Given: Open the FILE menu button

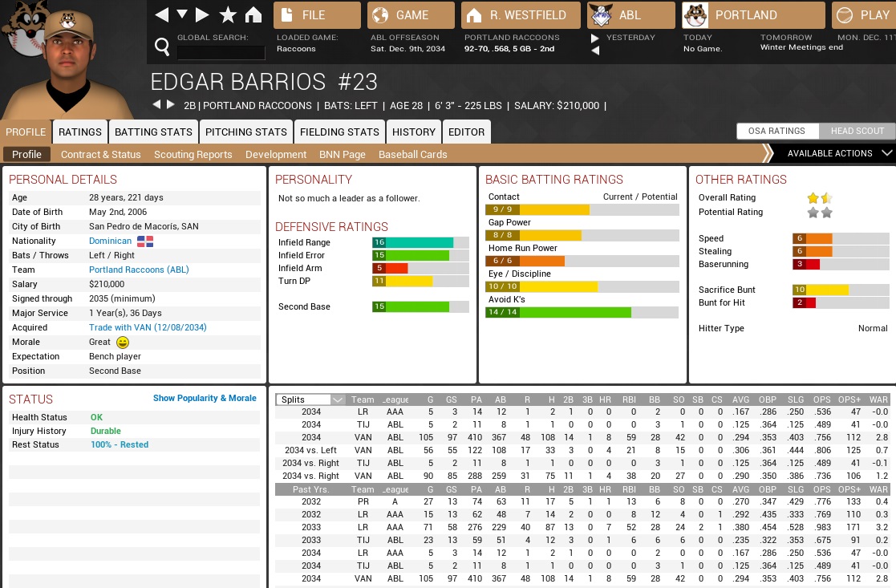Looking at the screenshot, I should (x=317, y=15).
